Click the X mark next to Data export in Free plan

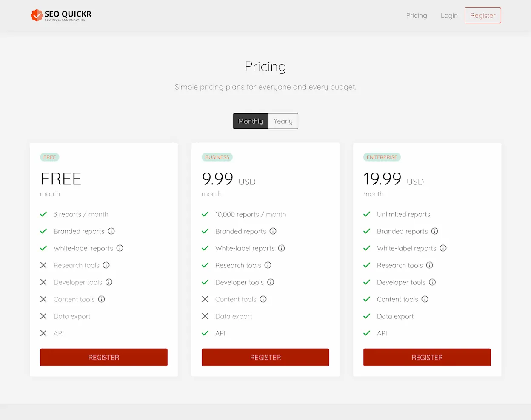coord(43,316)
